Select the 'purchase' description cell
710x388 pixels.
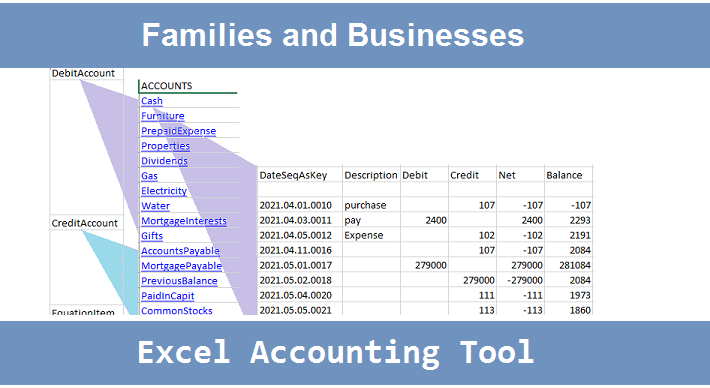(371, 205)
